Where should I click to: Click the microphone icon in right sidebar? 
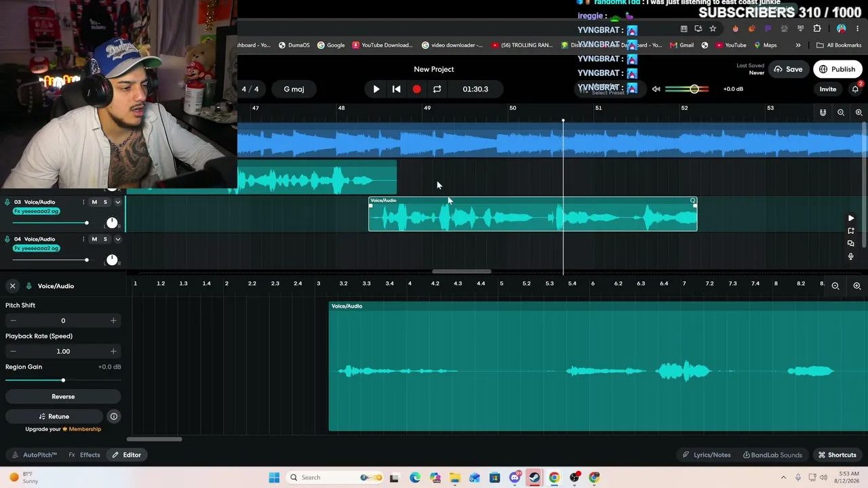pos(851,256)
